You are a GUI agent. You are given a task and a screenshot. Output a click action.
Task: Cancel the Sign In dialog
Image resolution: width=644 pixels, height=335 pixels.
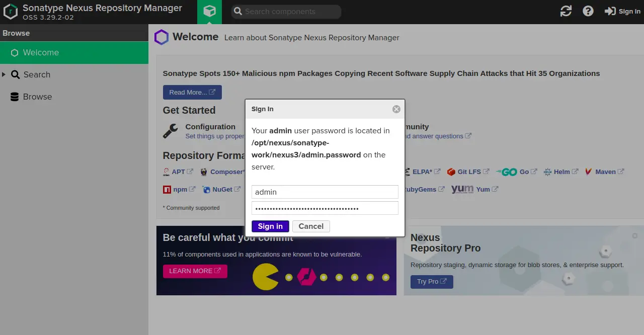(x=311, y=226)
